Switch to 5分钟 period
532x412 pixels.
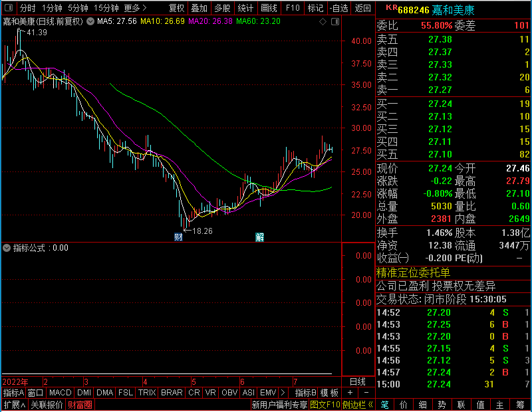(x=78, y=8)
